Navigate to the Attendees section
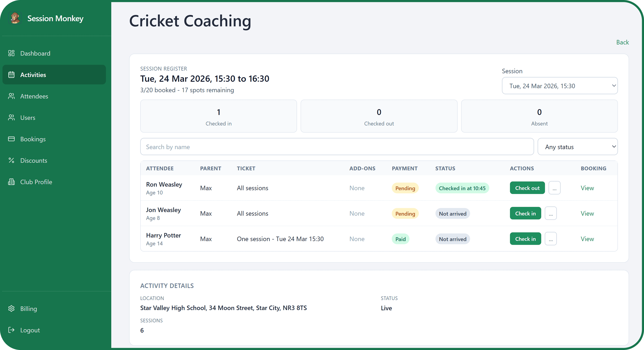 [x=34, y=96]
